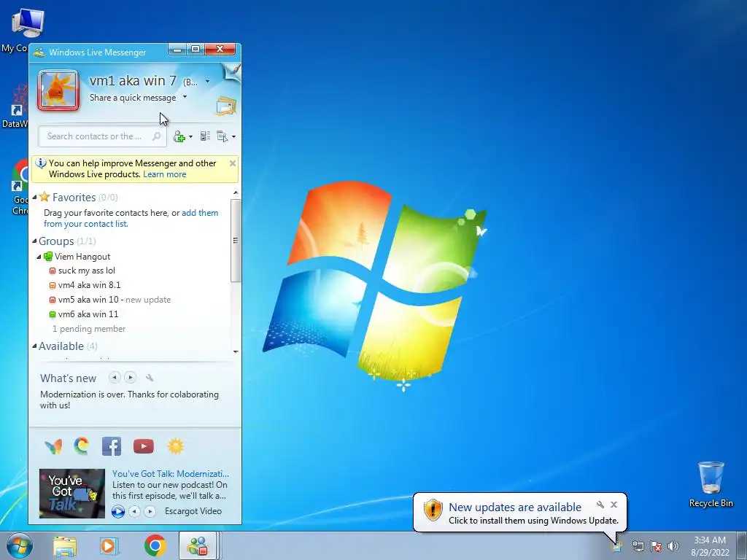Open the You've Got Talk thumbnail
The height and width of the screenshot is (560, 747).
72,494
